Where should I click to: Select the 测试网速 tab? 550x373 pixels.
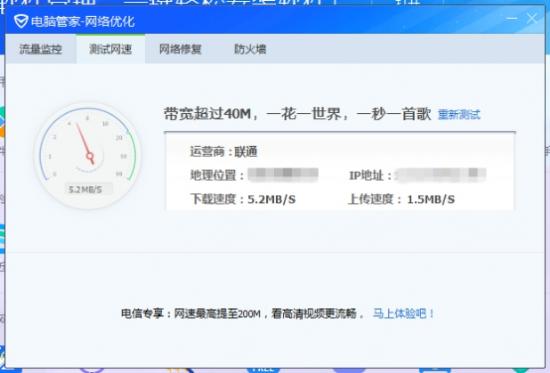point(110,49)
